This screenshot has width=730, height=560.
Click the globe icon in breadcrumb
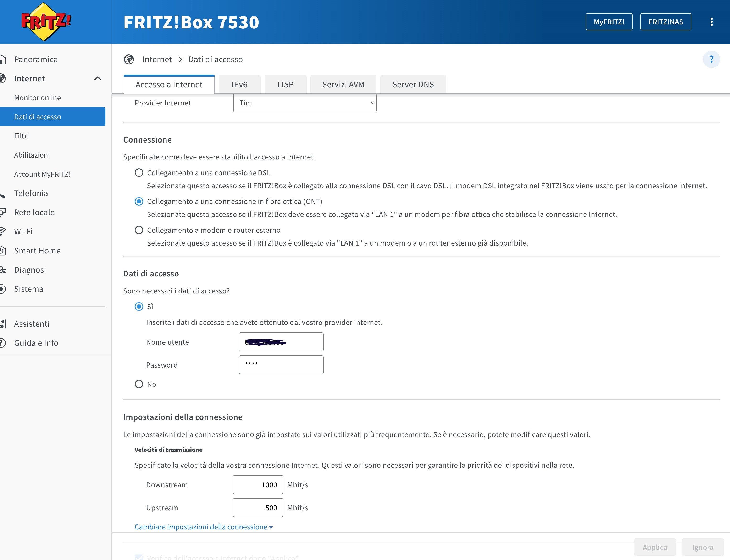[129, 59]
